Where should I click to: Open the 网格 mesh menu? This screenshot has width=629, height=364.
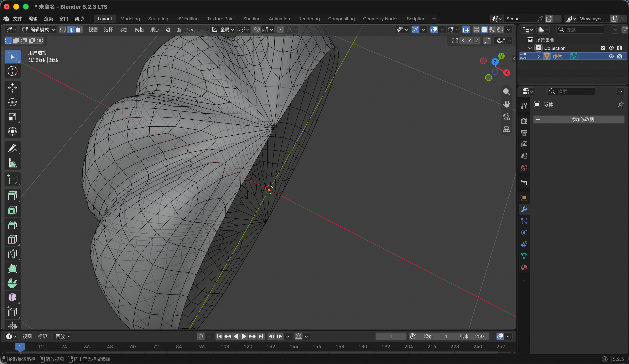(139, 30)
